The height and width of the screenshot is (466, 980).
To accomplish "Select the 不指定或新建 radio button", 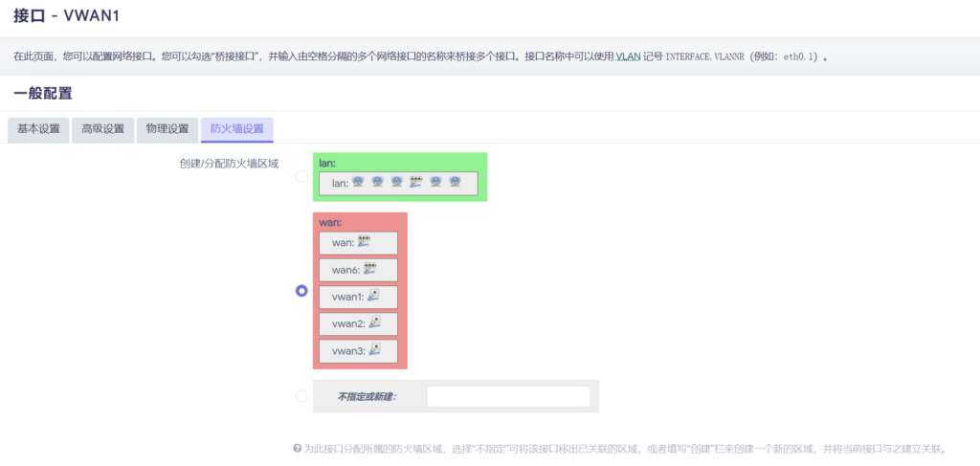I will point(301,396).
